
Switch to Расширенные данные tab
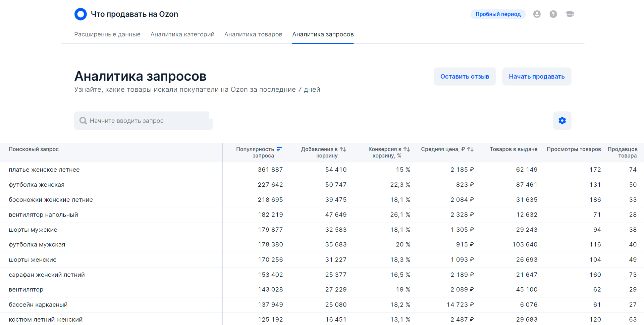(107, 34)
